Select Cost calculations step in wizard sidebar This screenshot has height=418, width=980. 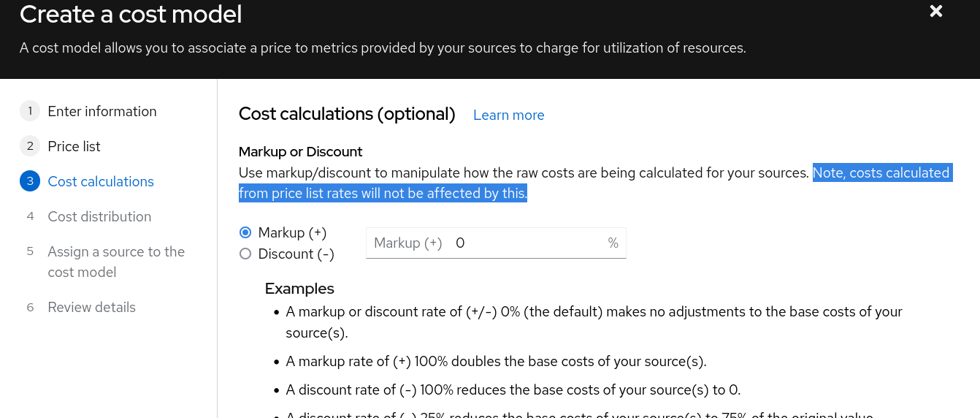(x=101, y=181)
